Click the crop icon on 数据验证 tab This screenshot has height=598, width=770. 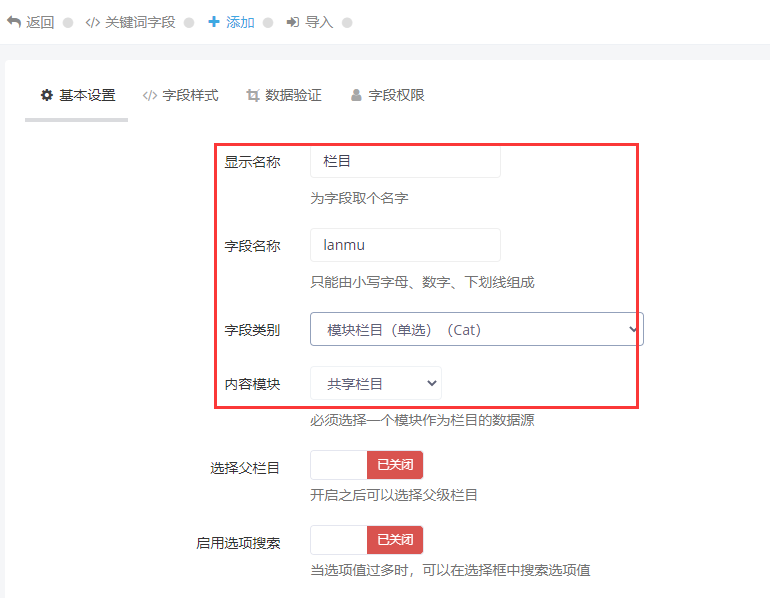(x=252, y=95)
